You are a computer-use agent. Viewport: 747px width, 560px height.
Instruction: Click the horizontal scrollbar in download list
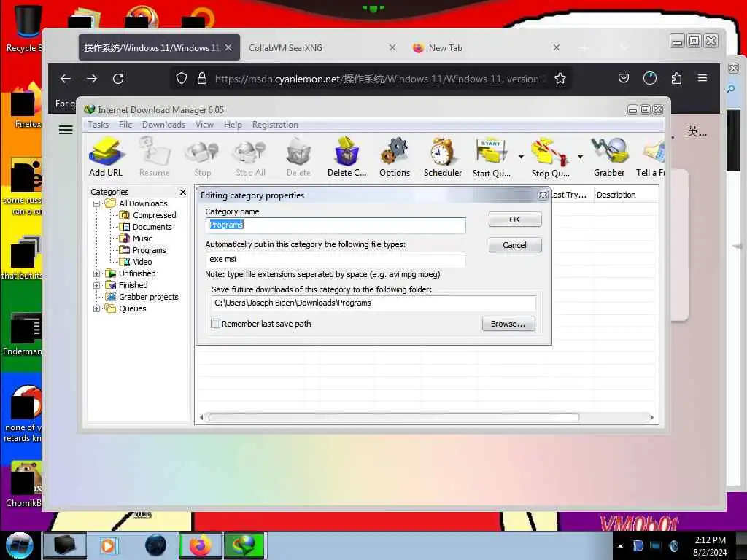click(393, 418)
